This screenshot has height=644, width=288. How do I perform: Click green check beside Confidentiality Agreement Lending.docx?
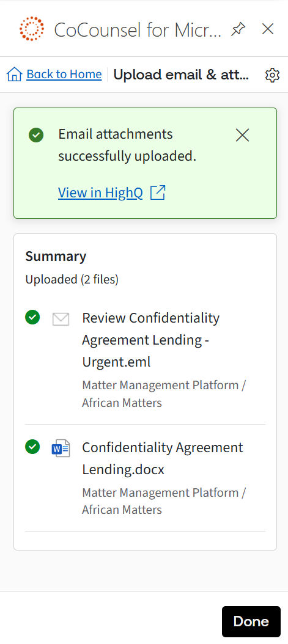coord(32,447)
